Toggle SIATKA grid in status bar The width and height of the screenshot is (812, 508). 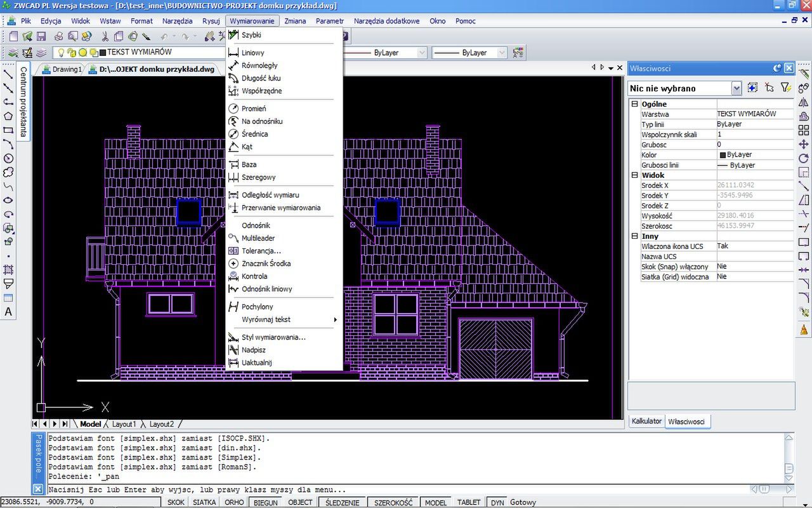tap(204, 502)
